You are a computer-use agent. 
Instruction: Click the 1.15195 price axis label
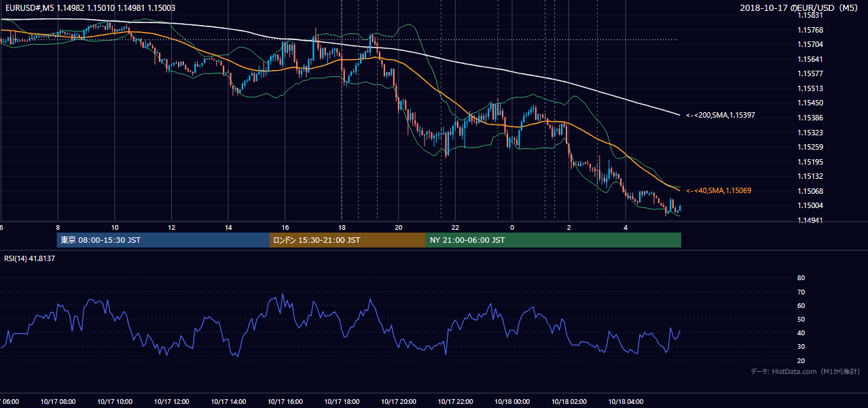tap(810, 162)
